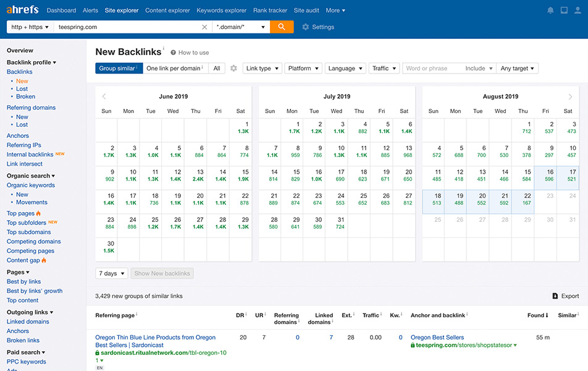Go to the Site audit menu item
588x371 pixels.
click(307, 11)
